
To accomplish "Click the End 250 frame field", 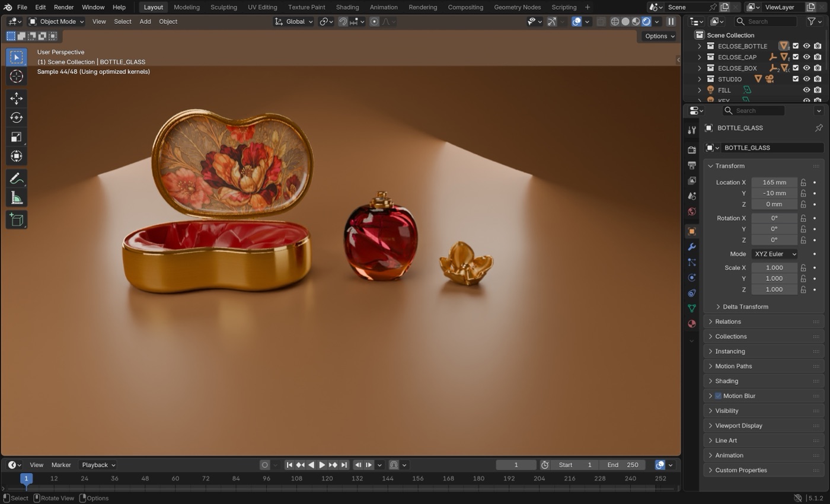I will click(622, 465).
